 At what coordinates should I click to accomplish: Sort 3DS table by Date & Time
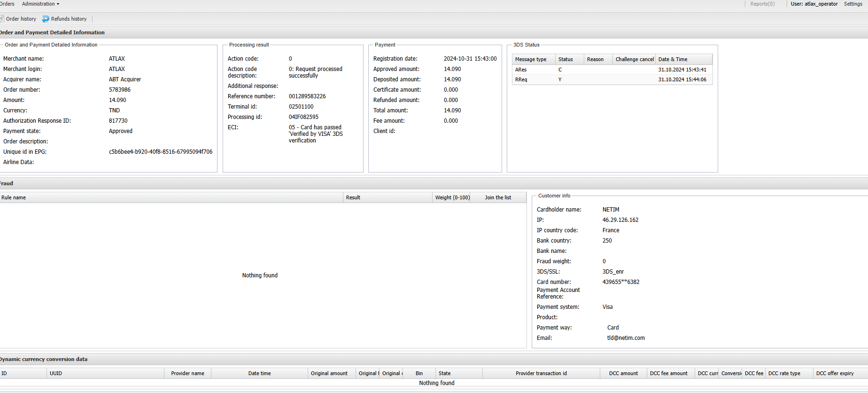(x=673, y=59)
